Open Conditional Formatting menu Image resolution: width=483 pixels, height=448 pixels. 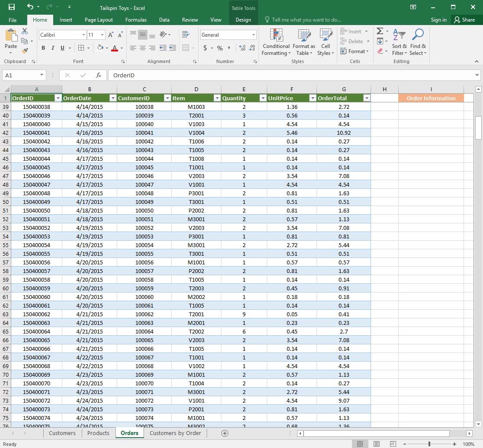(276, 42)
